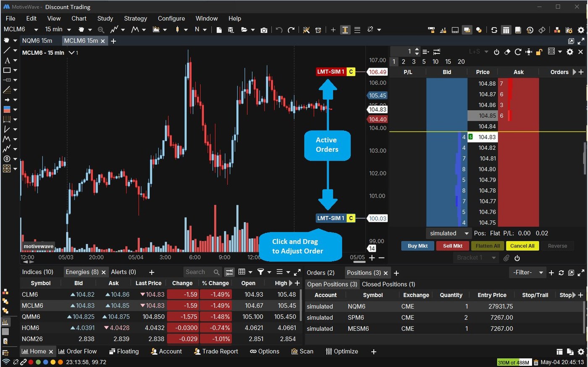Take a chart snapshot with camera icon
588x367 pixels.
pos(264,30)
